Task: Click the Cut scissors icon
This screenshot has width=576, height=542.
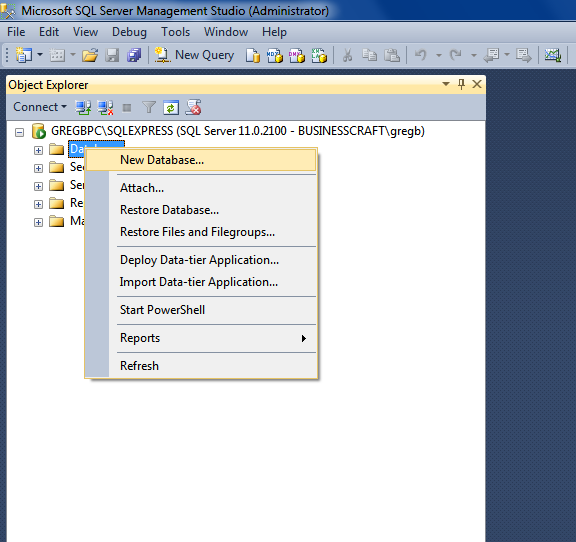Action: 347,55
